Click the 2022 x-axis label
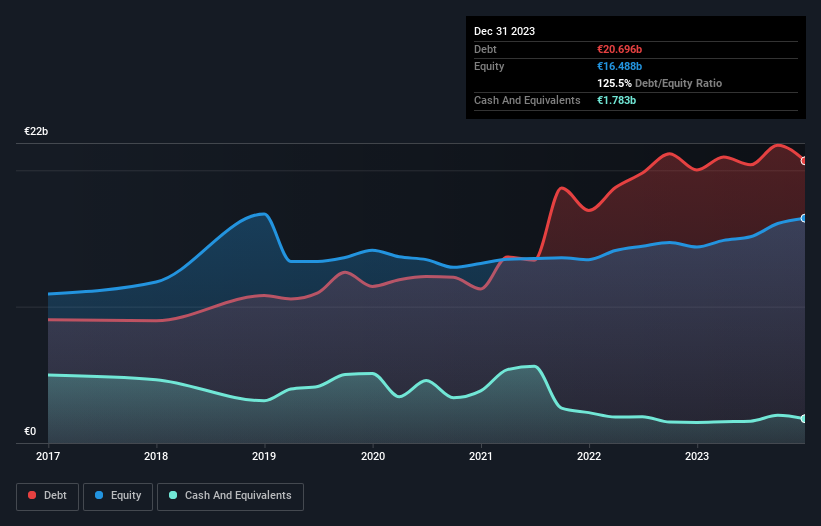The width and height of the screenshot is (821, 526). [589, 456]
